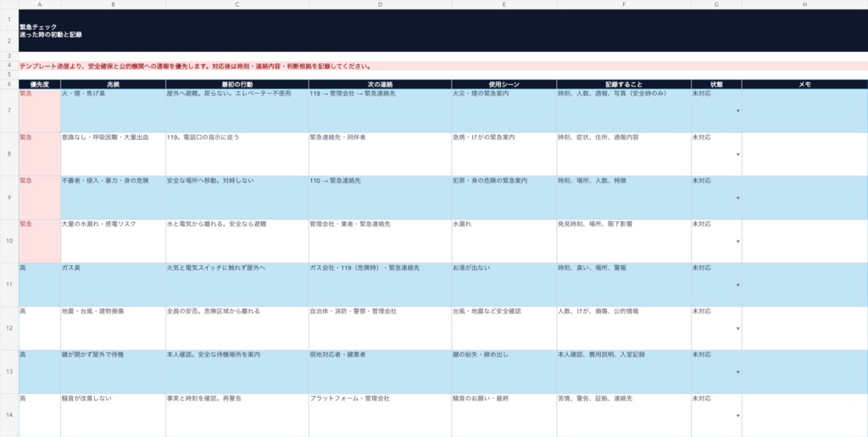868x437 pixels.
Task: Select the 緊急チェック title cell
Action: pyautogui.click(x=443, y=30)
